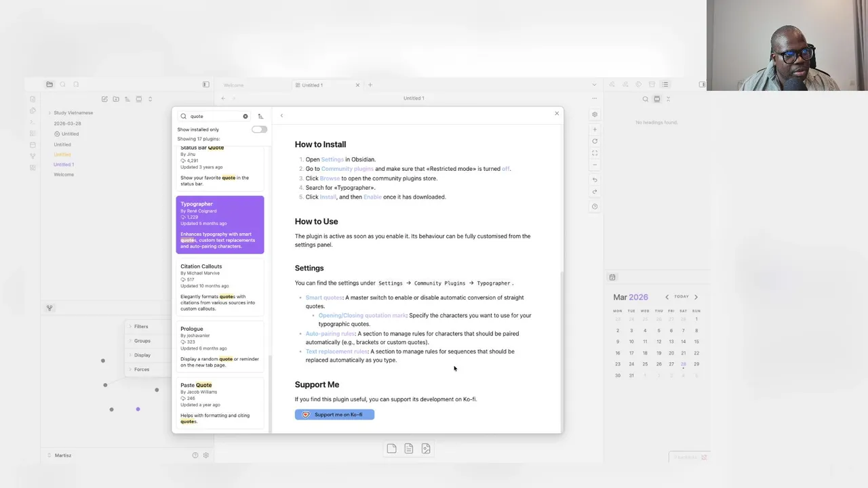This screenshot has height=488, width=868.
Task: Add a new tab
Action: point(370,85)
